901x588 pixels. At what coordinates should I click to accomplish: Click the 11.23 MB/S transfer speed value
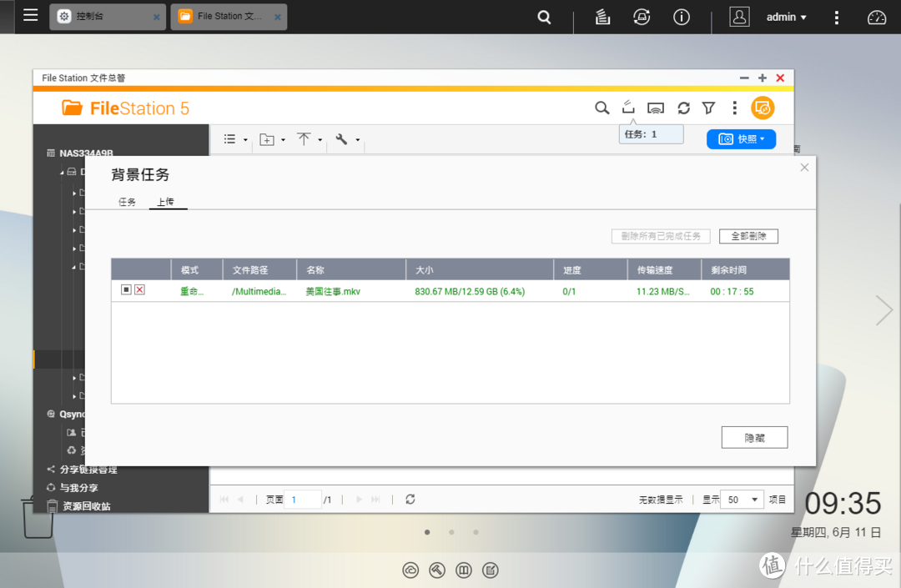pyautogui.click(x=662, y=291)
